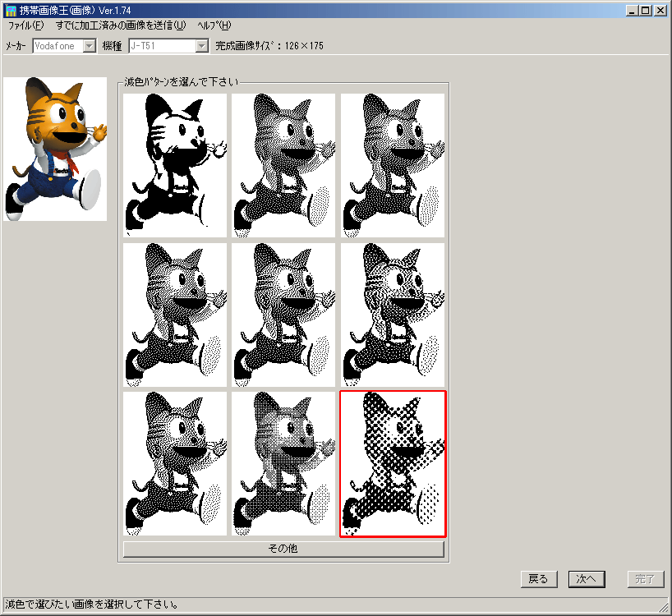This screenshot has width=672, height=616.
Task: Click status bar text 減色で選びたい画像を選択して下さい
Action: (x=92, y=605)
